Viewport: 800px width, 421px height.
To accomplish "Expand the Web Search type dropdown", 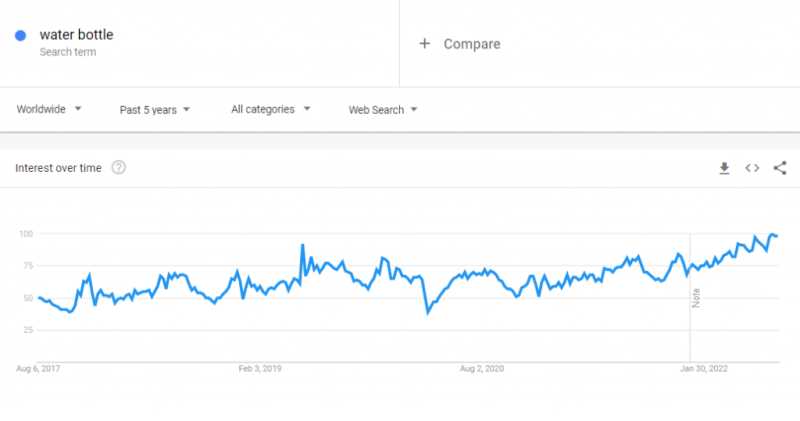I will [x=383, y=110].
